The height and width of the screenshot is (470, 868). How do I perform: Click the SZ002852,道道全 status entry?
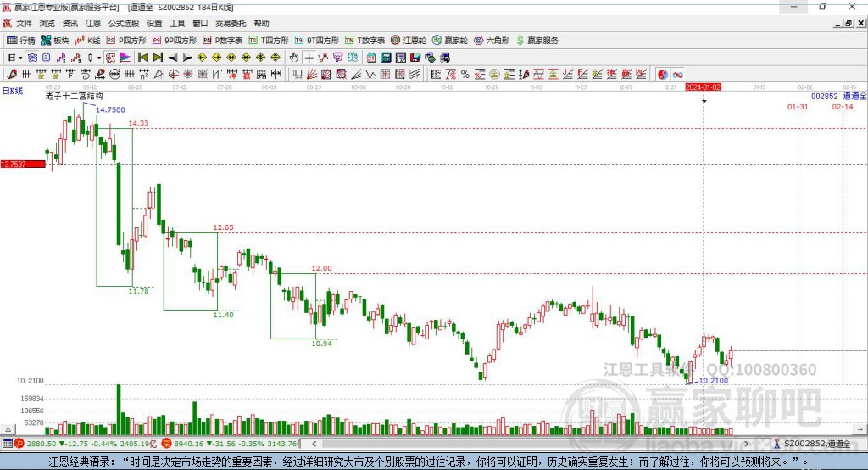[817, 444]
